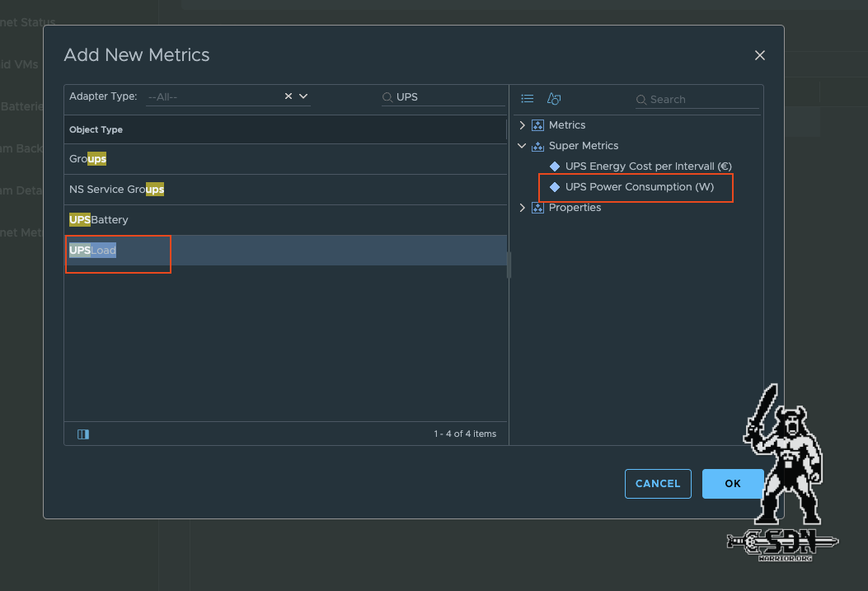Select the list view icon in metrics panel
This screenshot has height=591, width=868.
coord(527,98)
